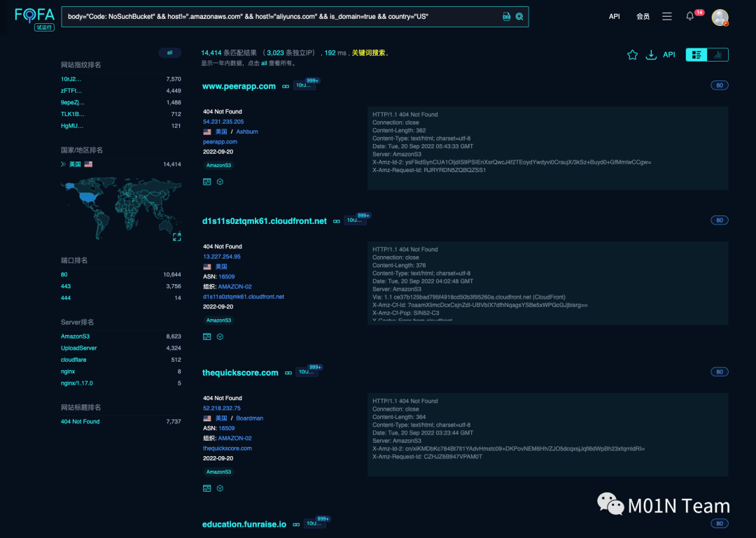Click 关键词搜索 link
This screenshot has height=538, width=756.
[368, 53]
